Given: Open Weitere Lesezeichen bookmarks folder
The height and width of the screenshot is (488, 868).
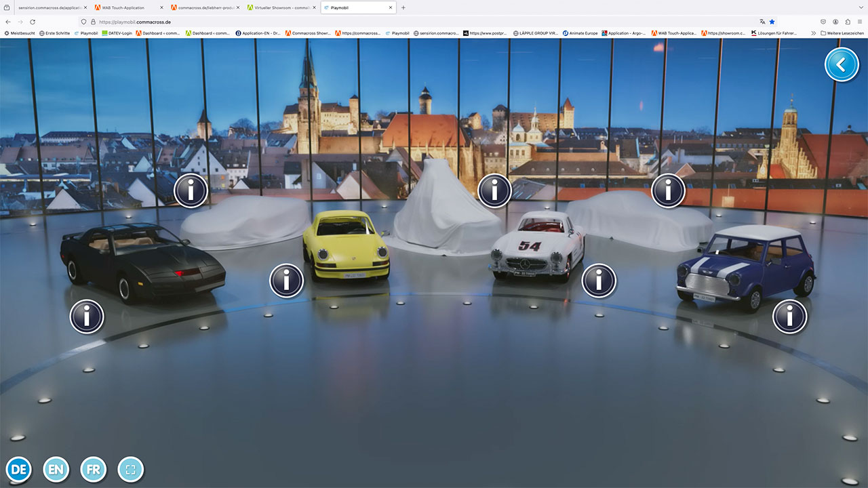Looking at the screenshot, I should [x=842, y=33].
